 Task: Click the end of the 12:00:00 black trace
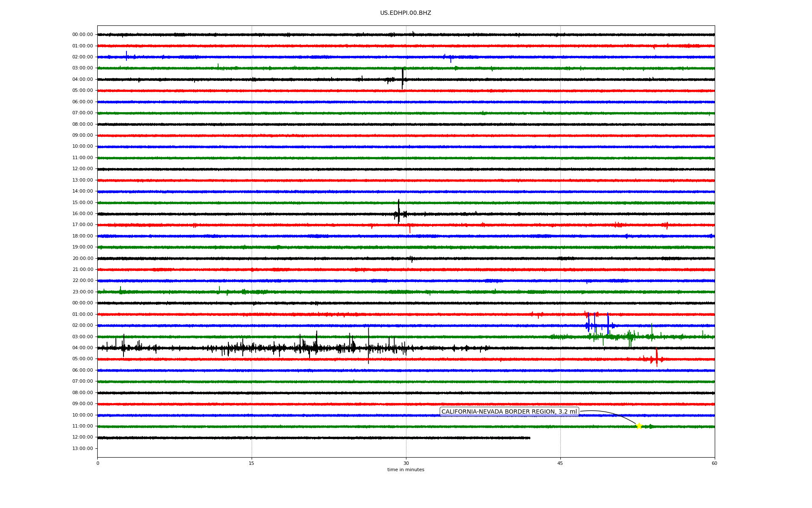point(529,438)
